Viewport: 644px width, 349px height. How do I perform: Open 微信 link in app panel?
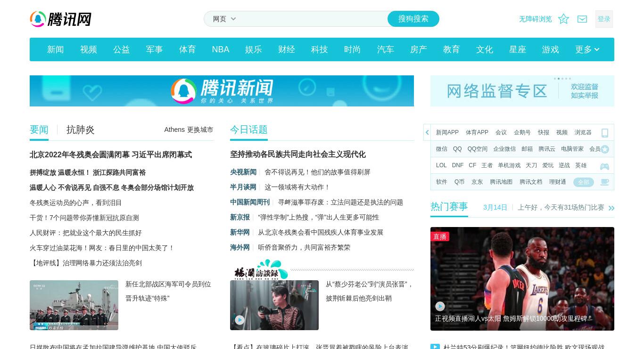pos(442,149)
